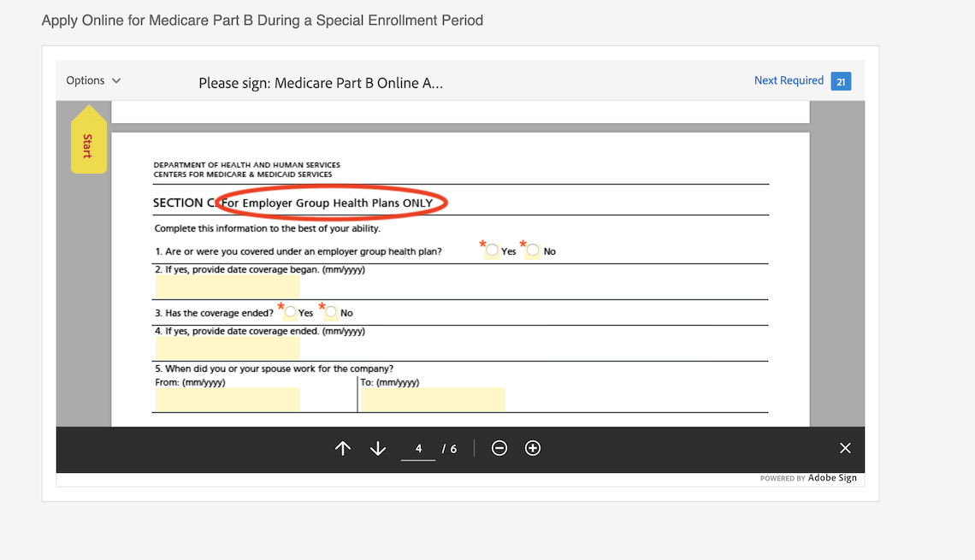Click the zoom out minus icon

coord(499,447)
